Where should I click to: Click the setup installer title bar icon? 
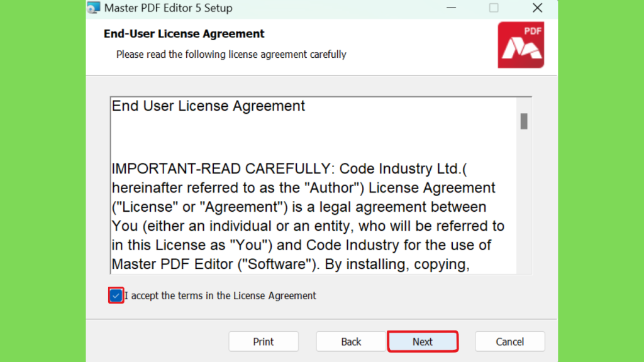point(94,8)
